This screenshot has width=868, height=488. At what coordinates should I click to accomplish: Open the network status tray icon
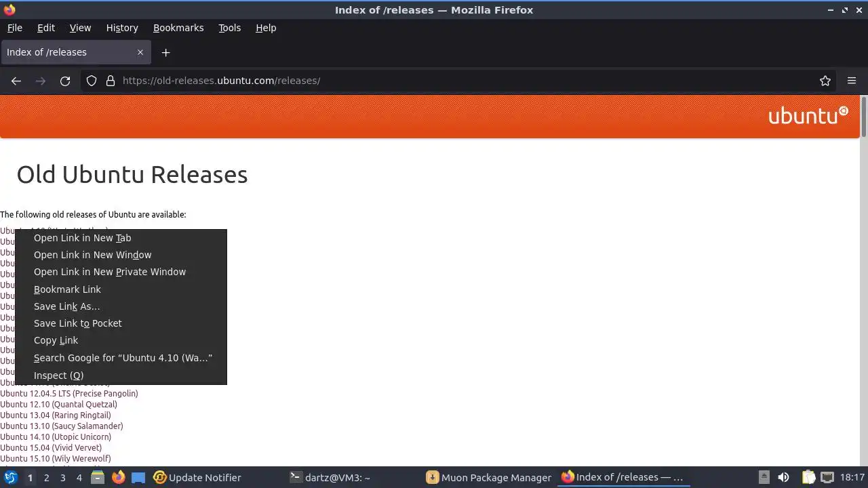tap(827, 477)
